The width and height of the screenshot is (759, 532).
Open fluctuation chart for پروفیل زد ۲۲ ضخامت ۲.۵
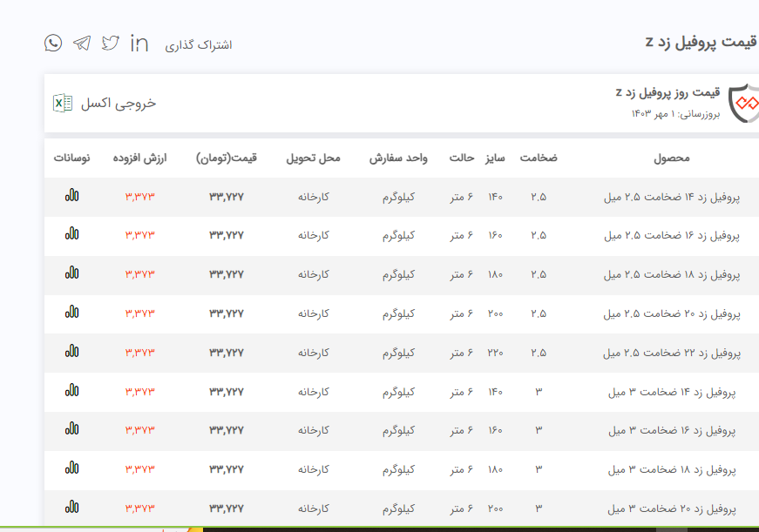coord(71,352)
